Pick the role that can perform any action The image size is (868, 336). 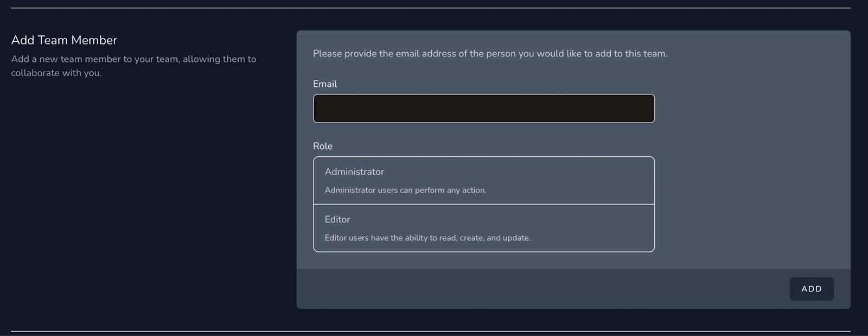pos(483,180)
